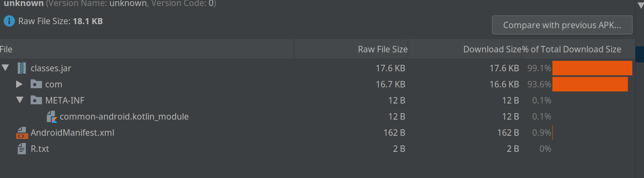This screenshot has width=644, height=178.
Task: Click the orange size bar for com
Action: [590, 84]
